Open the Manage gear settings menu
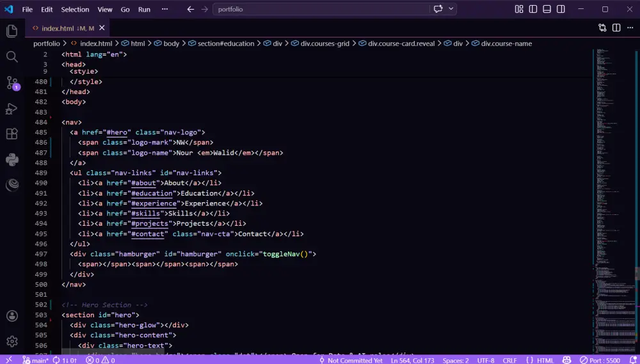The width and height of the screenshot is (640, 364). [x=12, y=341]
